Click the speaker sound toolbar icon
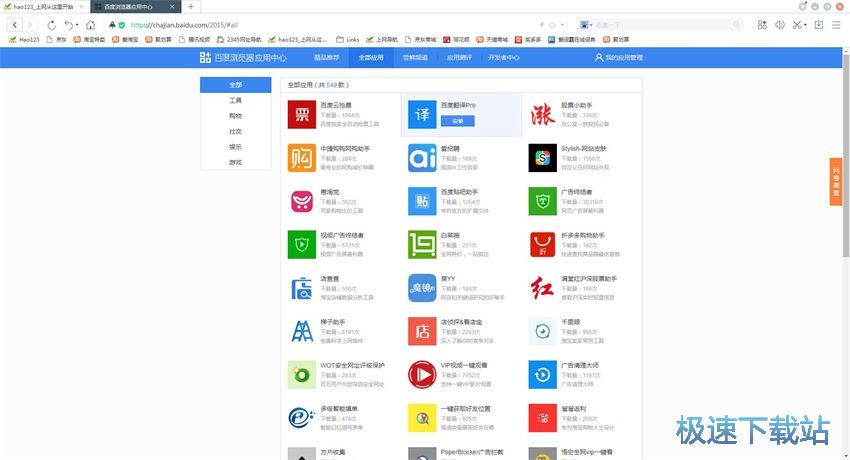 780,25
